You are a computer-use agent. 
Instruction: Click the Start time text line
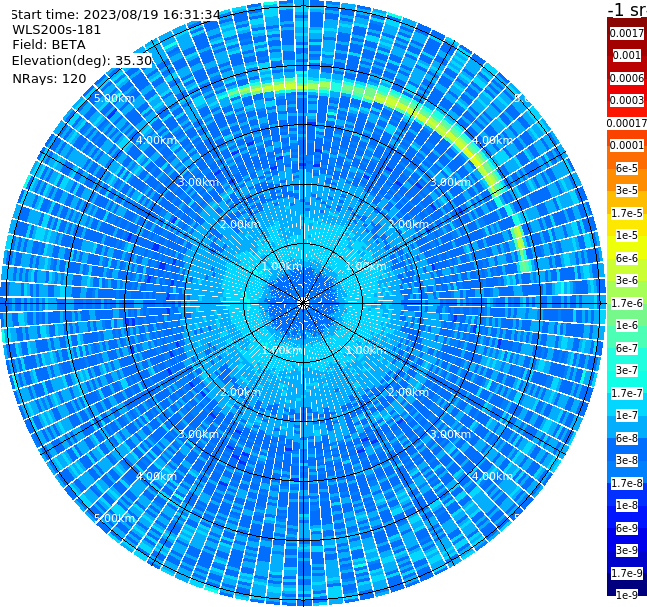116,15
